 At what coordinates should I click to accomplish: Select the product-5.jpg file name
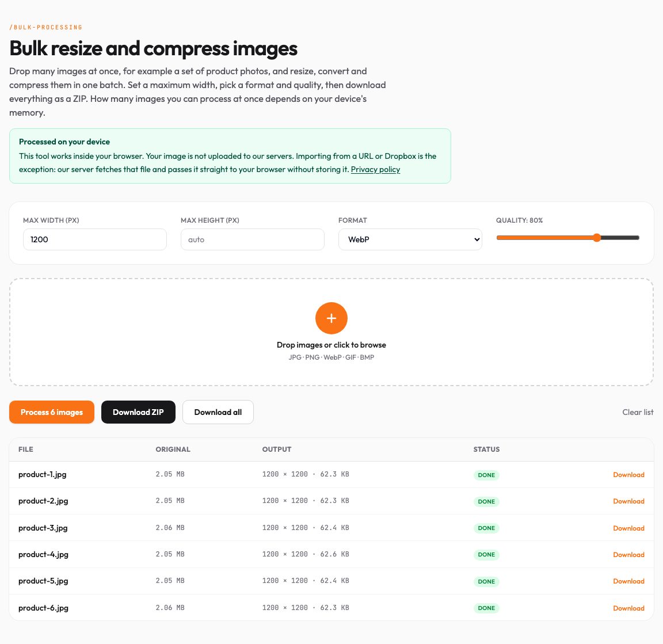tap(43, 581)
